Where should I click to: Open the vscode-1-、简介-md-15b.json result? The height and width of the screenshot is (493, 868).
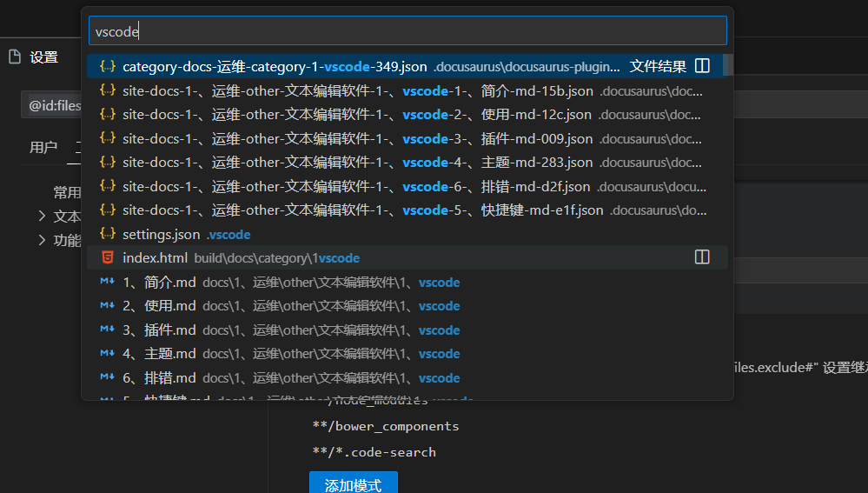pos(407,90)
